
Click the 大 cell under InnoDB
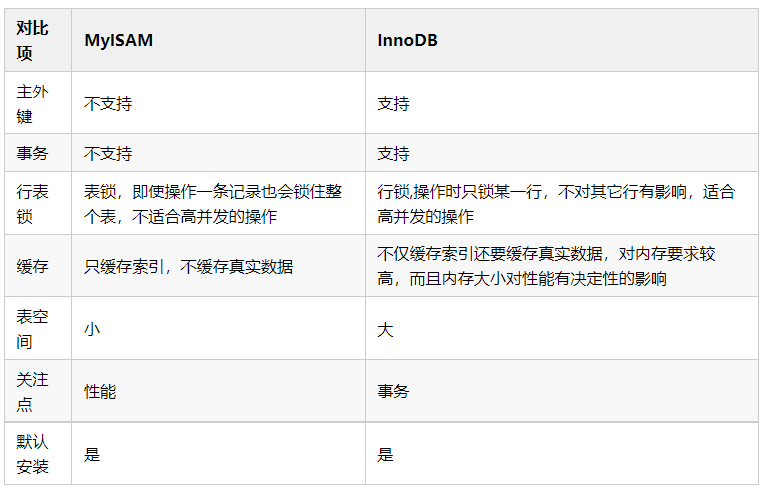[385, 329]
